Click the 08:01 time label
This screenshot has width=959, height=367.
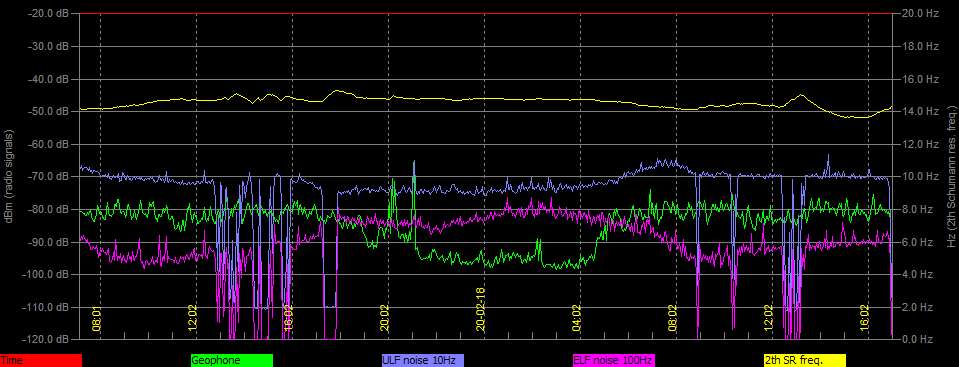pos(97,319)
